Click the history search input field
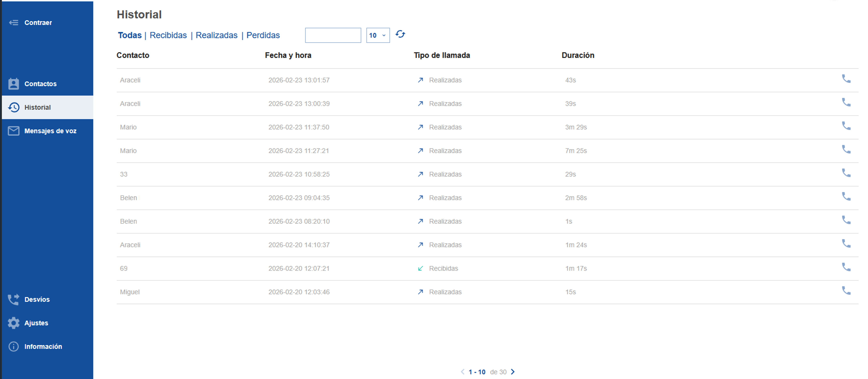 [x=333, y=35]
